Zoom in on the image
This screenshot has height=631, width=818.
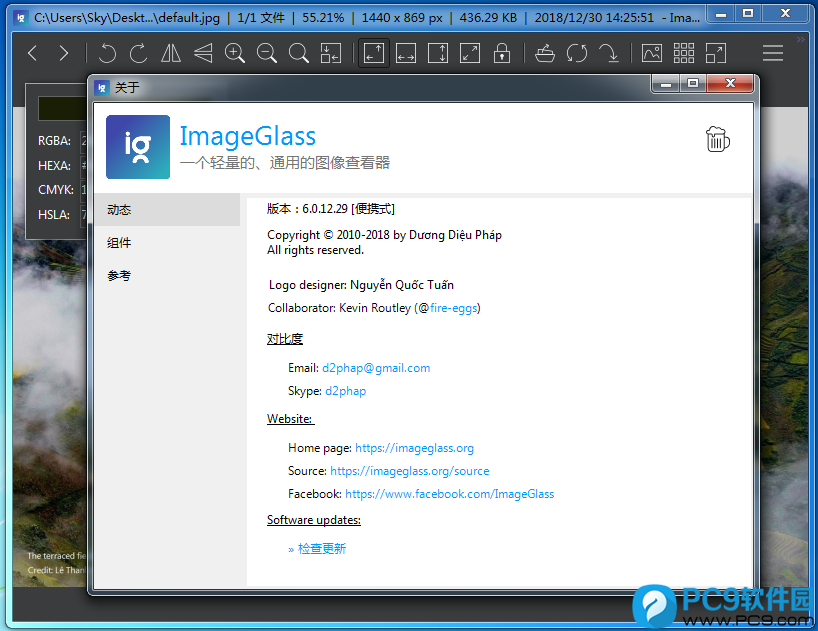pos(235,53)
